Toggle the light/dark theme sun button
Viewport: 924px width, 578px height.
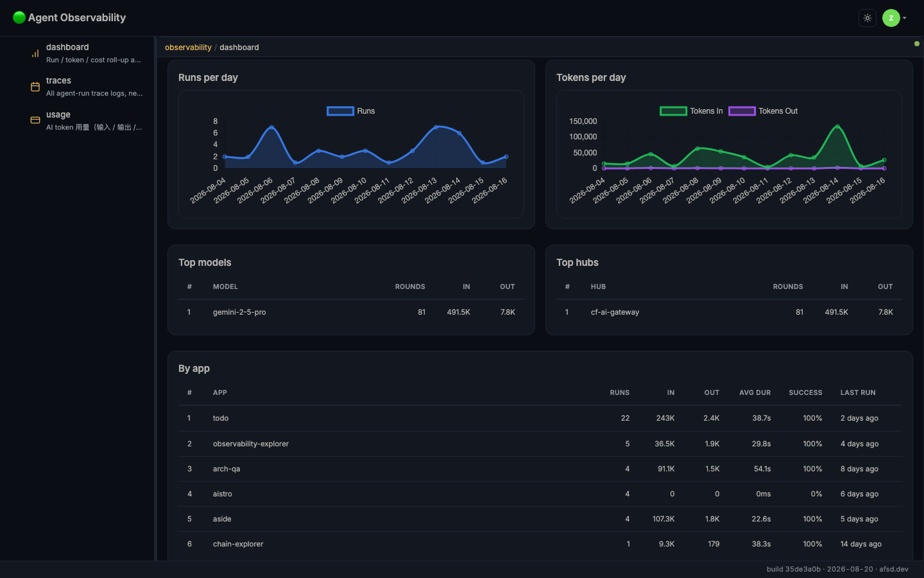[868, 18]
